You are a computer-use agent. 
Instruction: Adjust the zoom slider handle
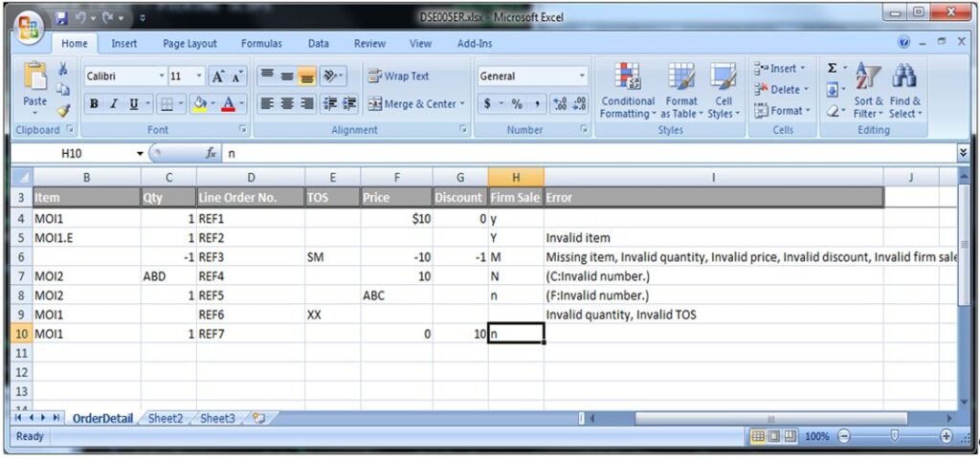click(x=895, y=436)
